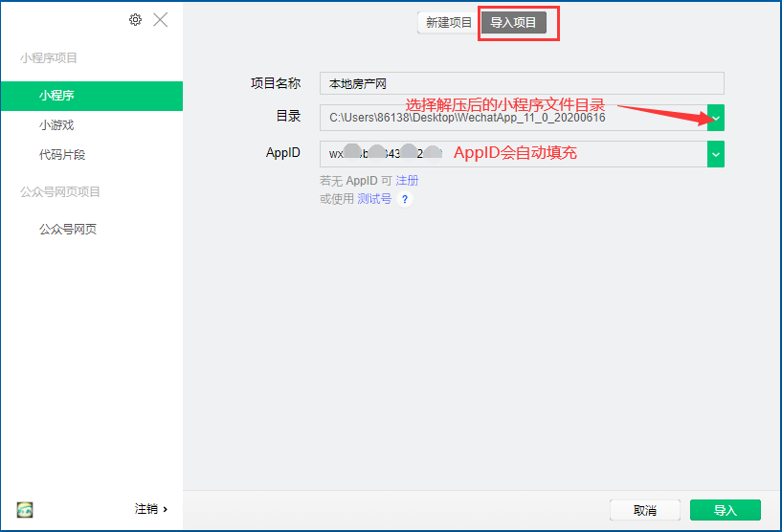Image resolution: width=782 pixels, height=532 pixels.
Task: Open settings via the gear icon
Action: point(135,19)
